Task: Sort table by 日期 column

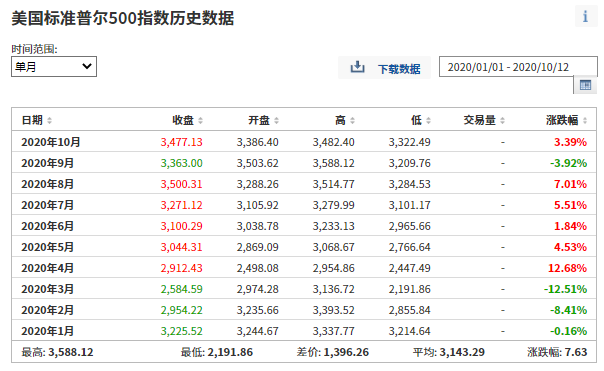Action: (x=37, y=120)
